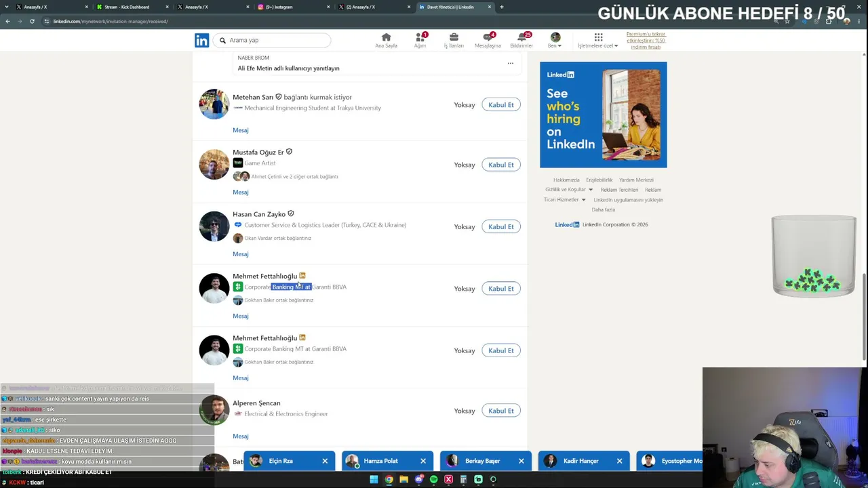Click the See who's hiring LinkedIn ad
This screenshot has height=488, width=868.
pyautogui.click(x=604, y=115)
